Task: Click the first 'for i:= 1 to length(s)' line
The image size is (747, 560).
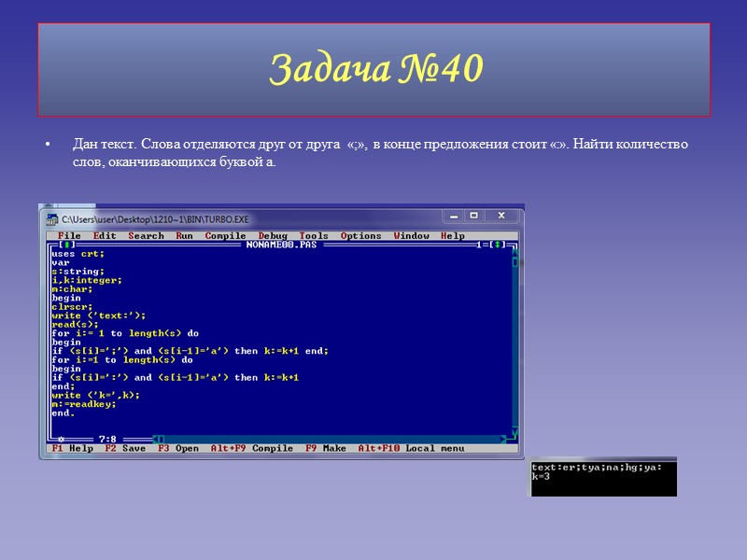Action: pyautogui.click(x=125, y=333)
